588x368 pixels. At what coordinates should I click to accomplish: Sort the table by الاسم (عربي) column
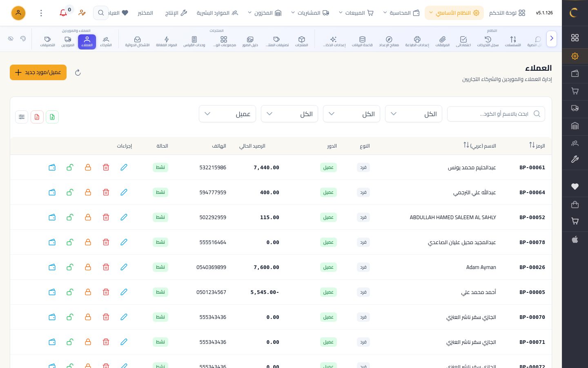click(480, 146)
